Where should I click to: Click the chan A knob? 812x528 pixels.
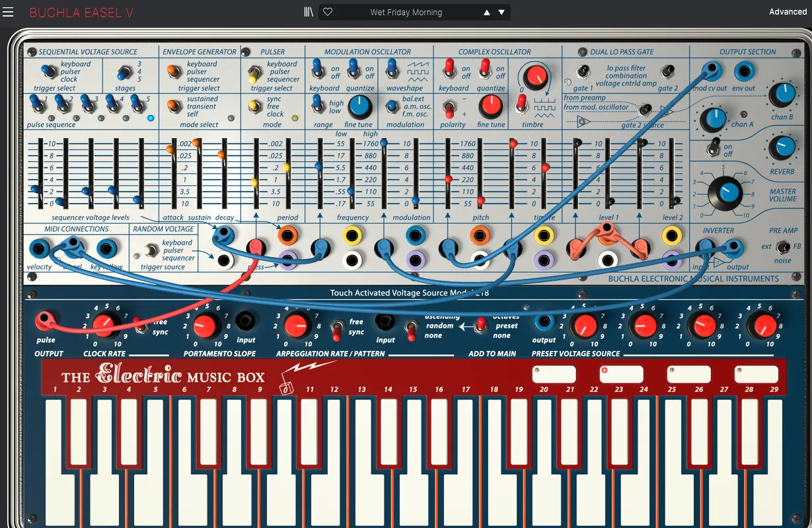tap(714, 120)
